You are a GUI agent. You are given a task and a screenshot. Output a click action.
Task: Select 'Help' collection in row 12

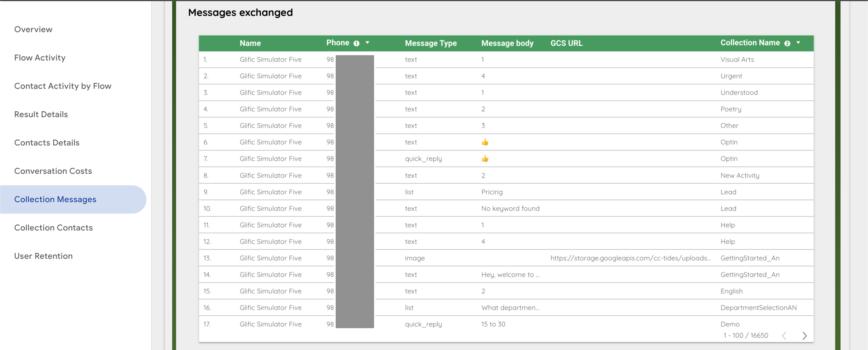pos(727,241)
